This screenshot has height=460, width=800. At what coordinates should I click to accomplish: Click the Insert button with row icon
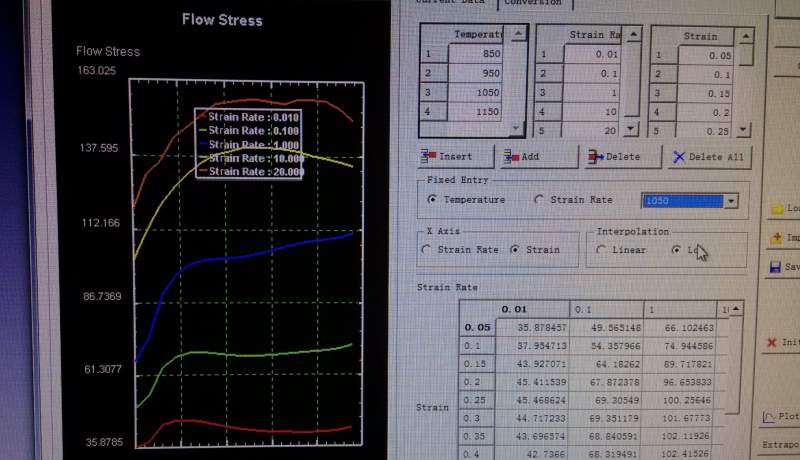(456, 157)
